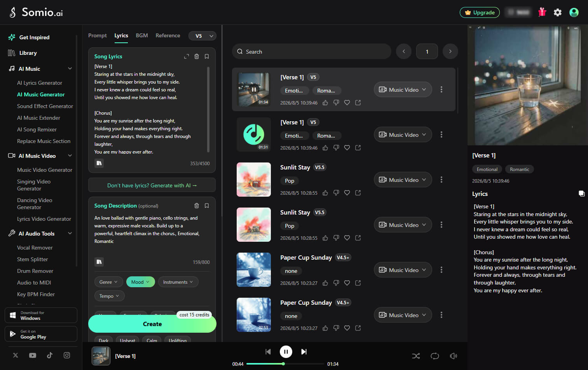Click the Upgrade button
Image resolution: width=588 pixels, height=370 pixels.
coord(480,12)
